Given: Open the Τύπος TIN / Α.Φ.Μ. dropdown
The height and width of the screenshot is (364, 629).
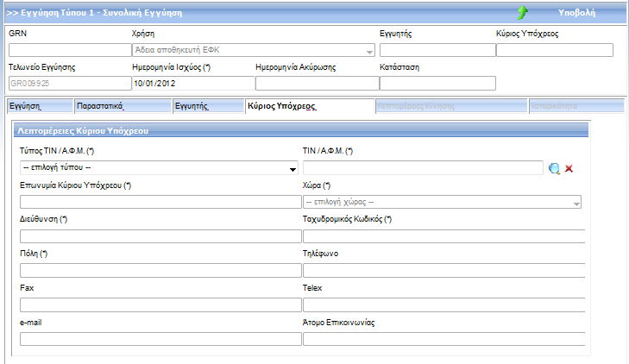Looking at the screenshot, I should [x=159, y=167].
